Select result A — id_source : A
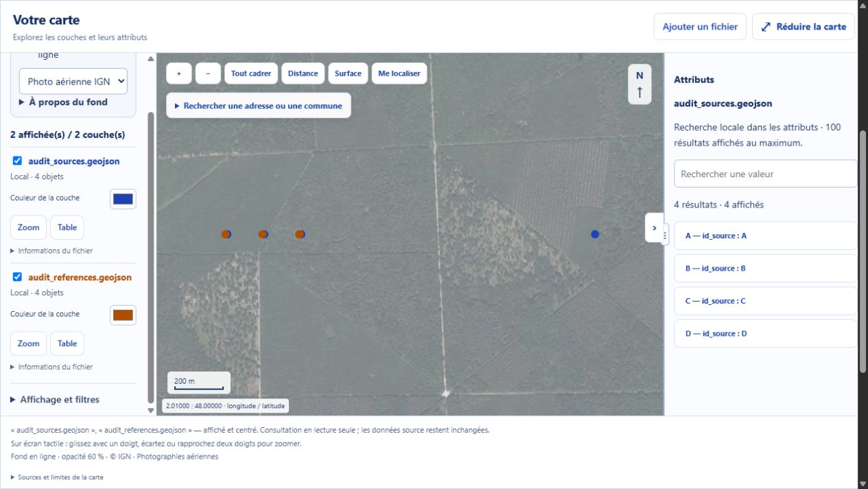868x489 pixels. pos(765,236)
